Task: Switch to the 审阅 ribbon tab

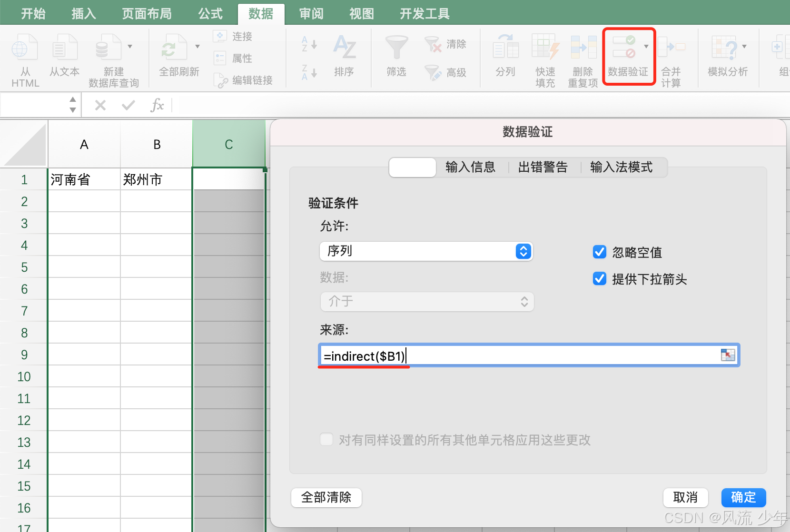Action: [x=311, y=14]
